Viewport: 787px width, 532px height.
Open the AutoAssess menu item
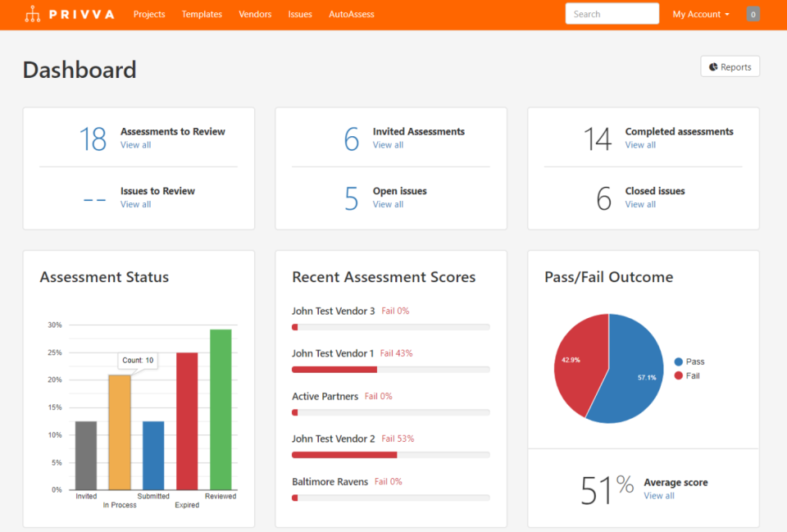click(x=352, y=14)
